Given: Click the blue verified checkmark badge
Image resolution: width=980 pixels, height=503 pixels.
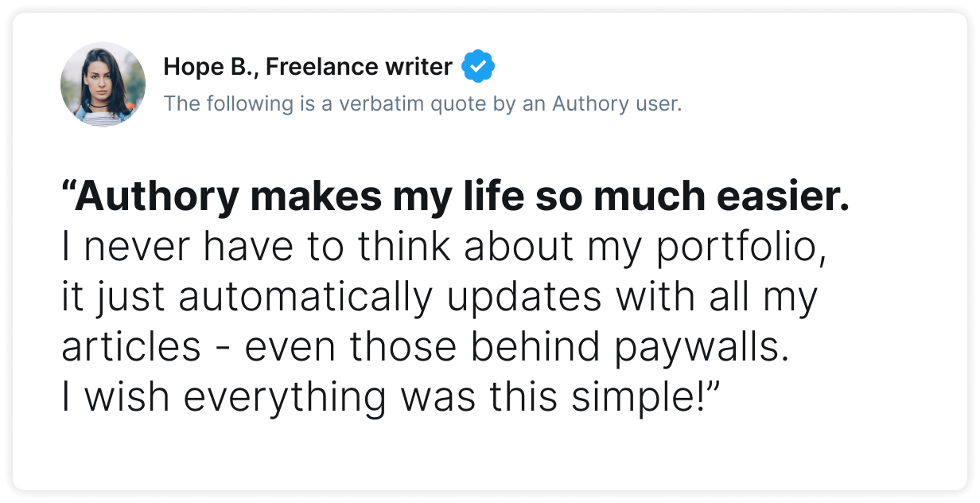Looking at the screenshot, I should coord(478,68).
